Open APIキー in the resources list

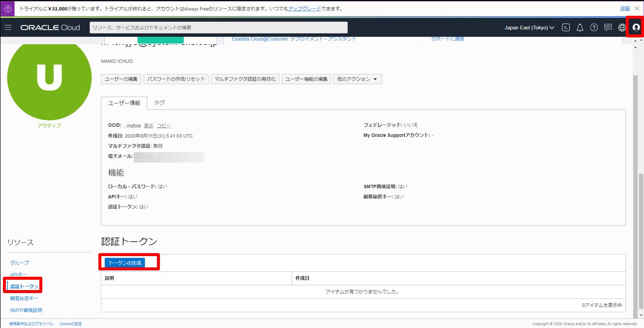(x=19, y=275)
